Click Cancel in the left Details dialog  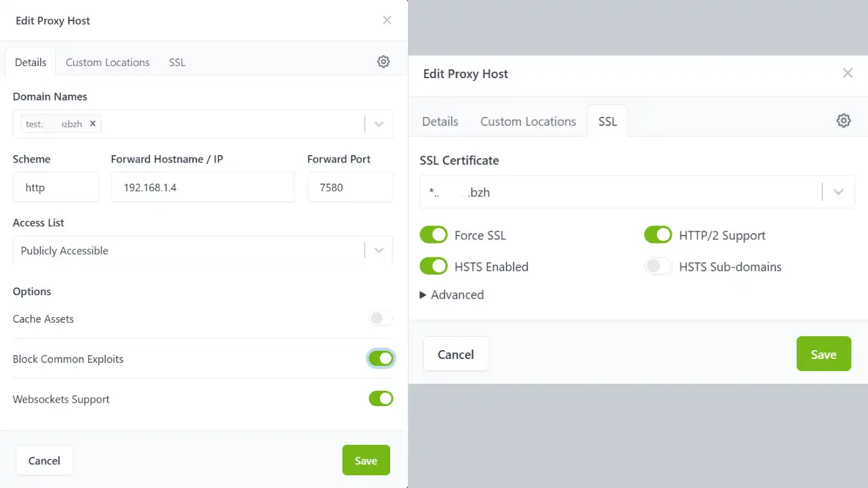(44, 461)
